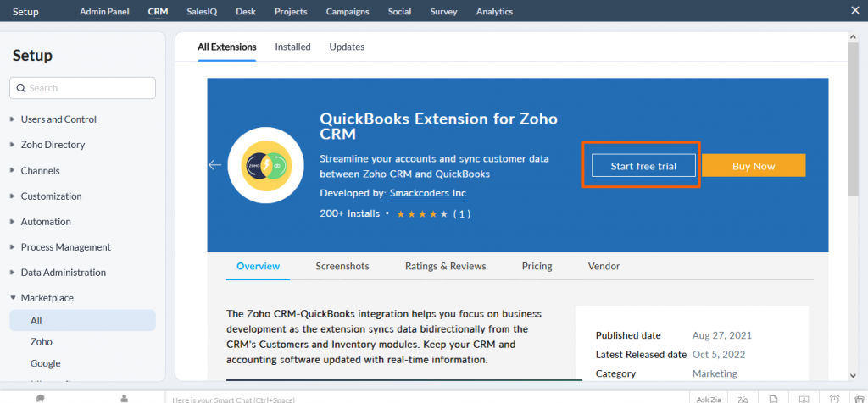This screenshot has height=403, width=868.
Task: Click the 'Oct 5, 2022' release date
Action: tap(719, 355)
